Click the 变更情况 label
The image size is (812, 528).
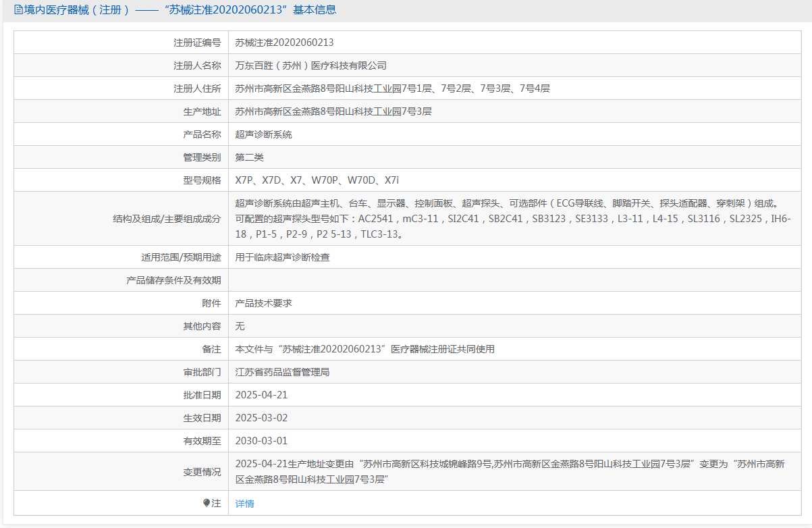point(202,472)
